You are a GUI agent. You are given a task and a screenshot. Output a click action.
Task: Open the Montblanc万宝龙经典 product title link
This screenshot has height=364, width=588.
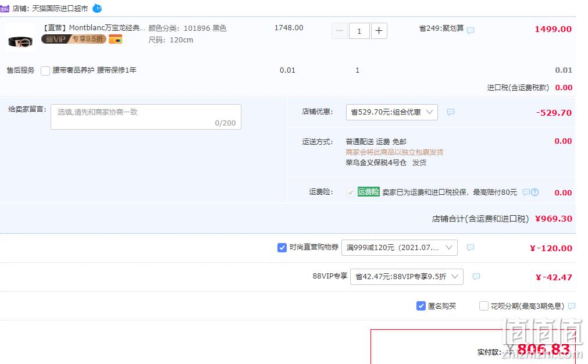coord(94,28)
